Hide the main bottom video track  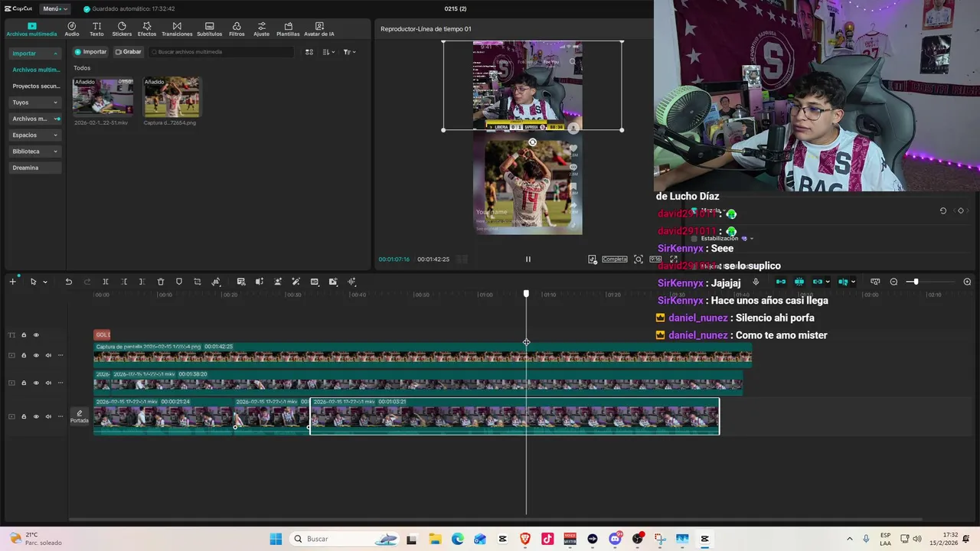[x=36, y=416]
